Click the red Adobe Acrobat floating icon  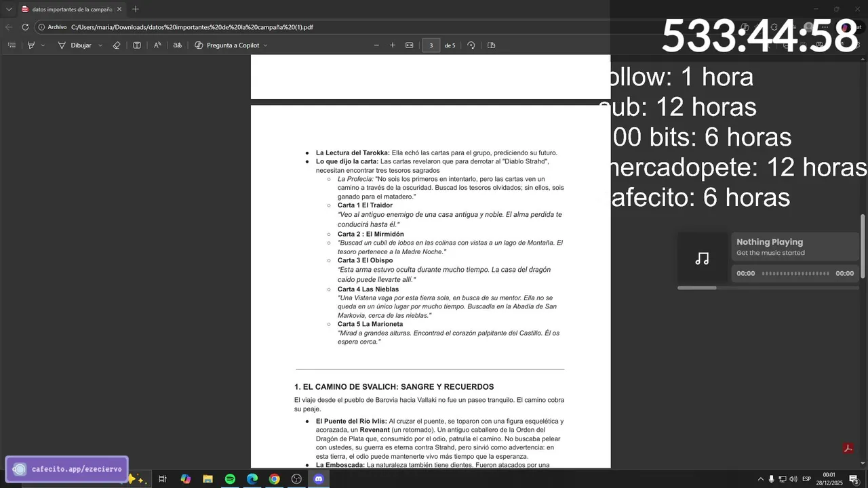coord(847,449)
